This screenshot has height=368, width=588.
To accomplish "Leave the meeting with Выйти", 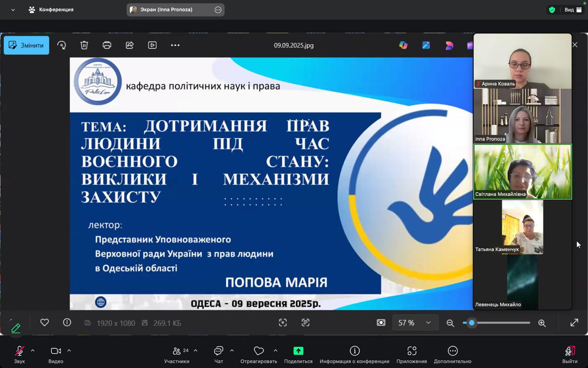I will (x=570, y=354).
